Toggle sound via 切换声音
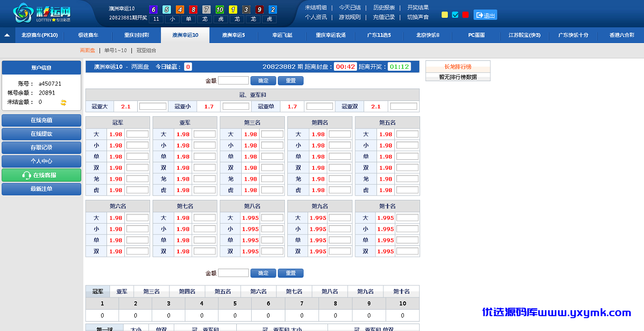This screenshot has width=644, height=331. 418,17
